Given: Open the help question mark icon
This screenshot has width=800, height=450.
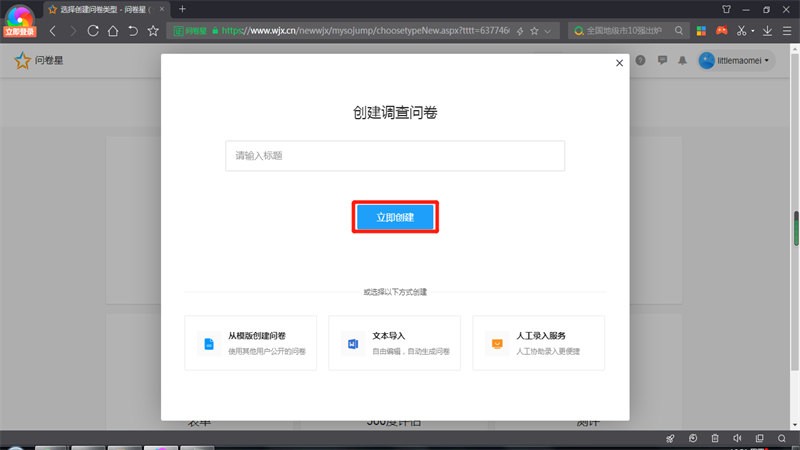Looking at the screenshot, I should click(x=640, y=60).
